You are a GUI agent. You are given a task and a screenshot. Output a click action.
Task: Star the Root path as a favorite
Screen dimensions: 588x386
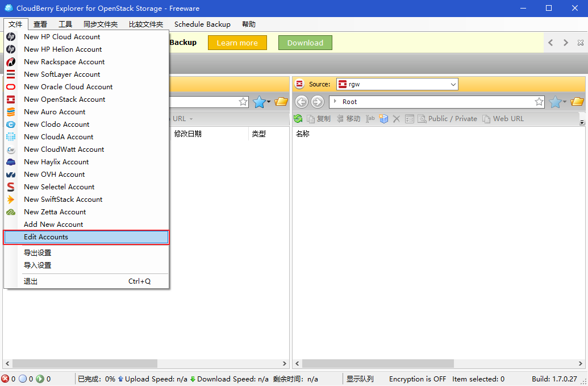[x=539, y=101]
